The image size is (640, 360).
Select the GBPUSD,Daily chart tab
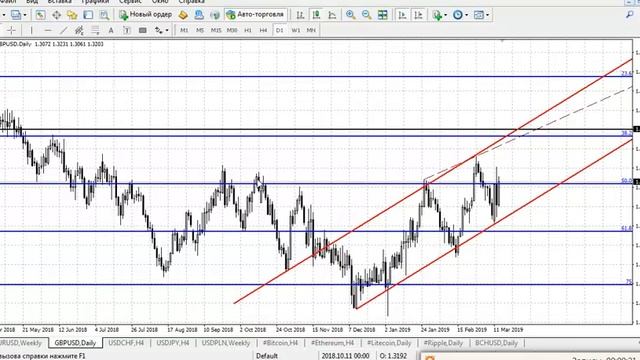click(75, 343)
